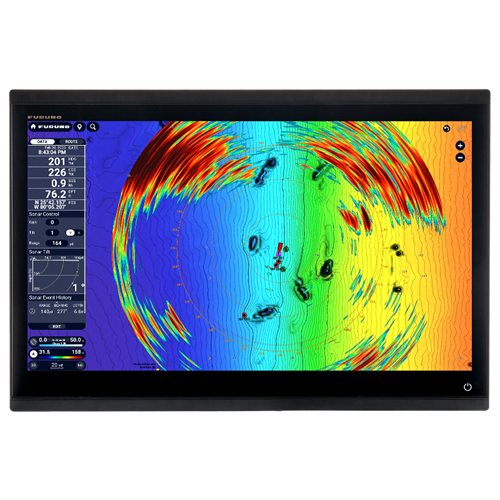500x500 pixels.
Task: Click the EDIT button in data panel
Action: [x=57, y=326]
